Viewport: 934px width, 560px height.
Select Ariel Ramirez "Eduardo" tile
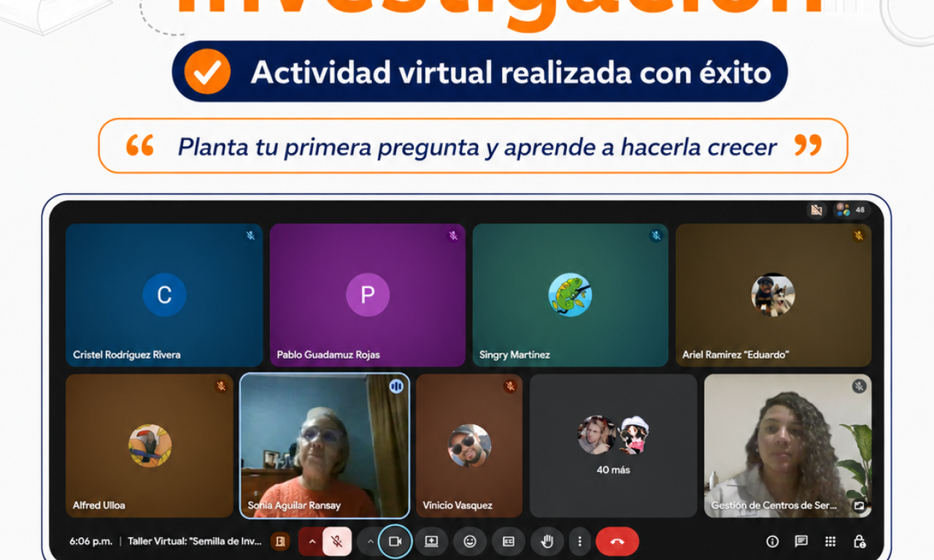pyautogui.click(x=773, y=295)
